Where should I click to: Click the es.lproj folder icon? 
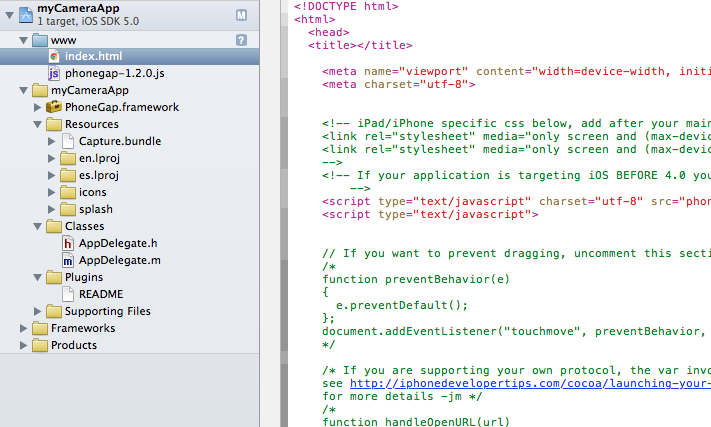[x=68, y=175]
